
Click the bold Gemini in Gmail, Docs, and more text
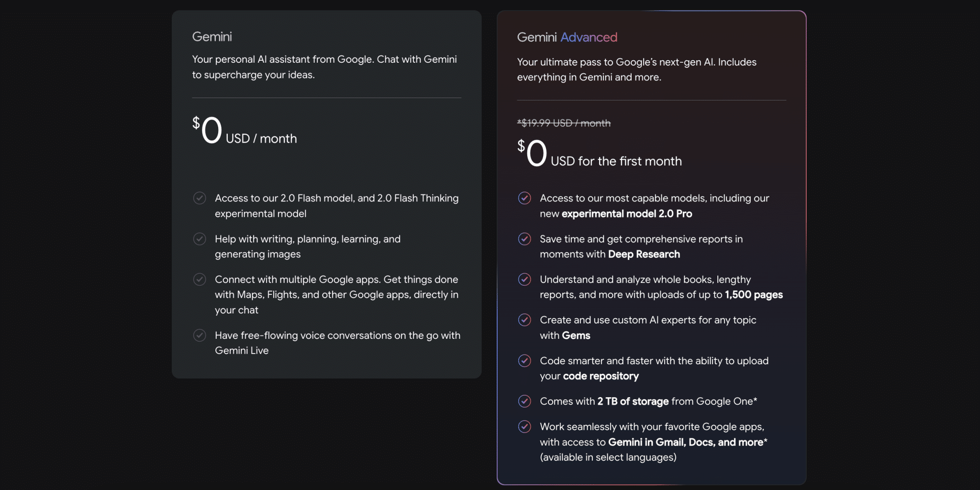(685, 442)
